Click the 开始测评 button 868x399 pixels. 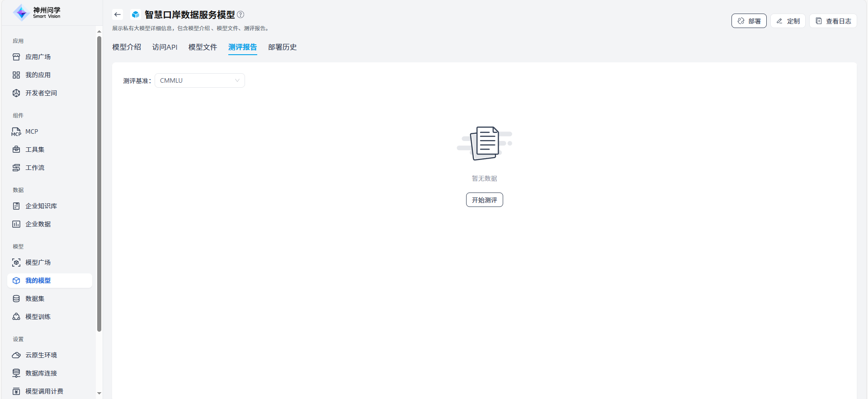point(484,200)
